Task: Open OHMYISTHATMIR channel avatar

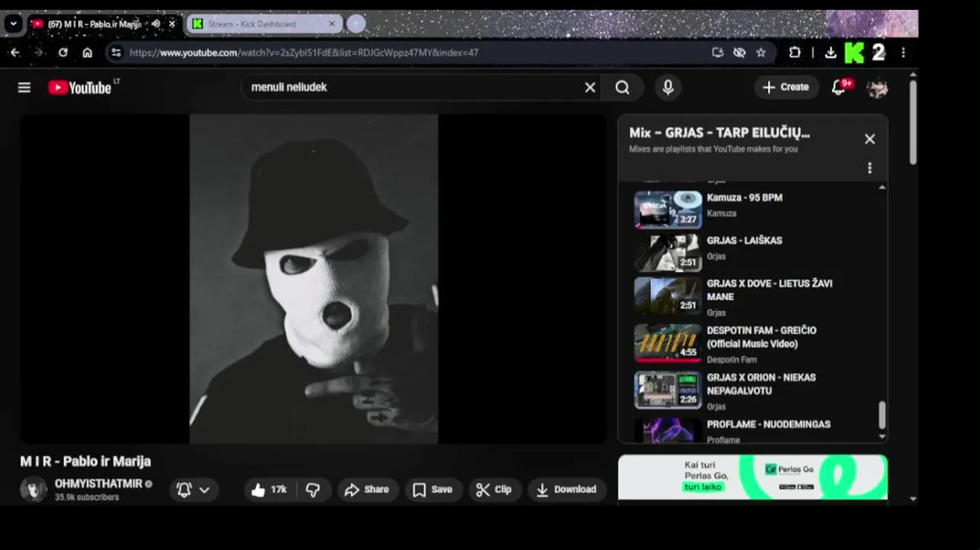Action: (34, 490)
